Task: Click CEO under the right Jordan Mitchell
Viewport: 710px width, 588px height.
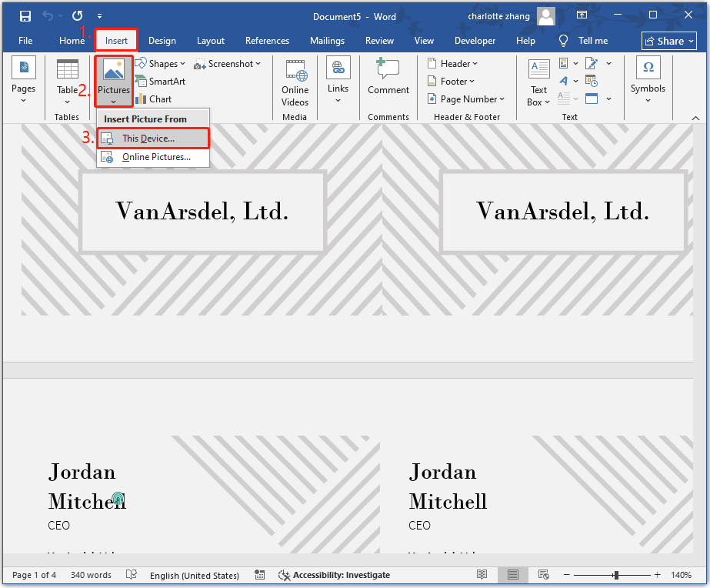Action: pyautogui.click(x=420, y=526)
